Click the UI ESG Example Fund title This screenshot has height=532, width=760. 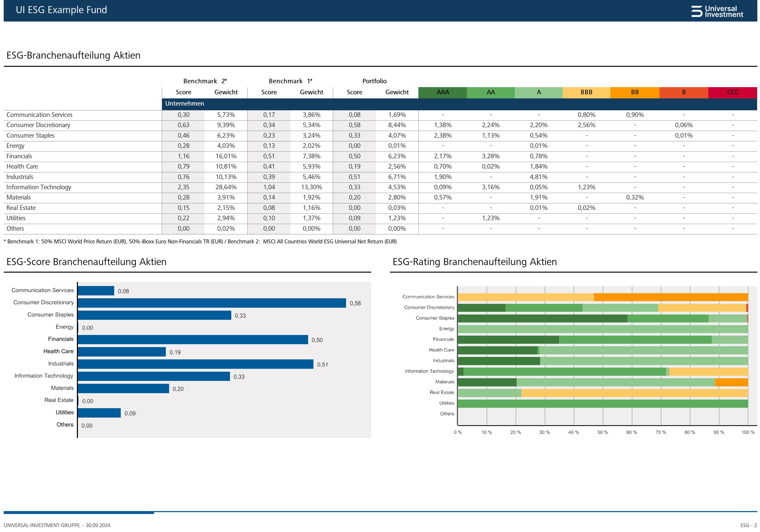pos(61,10)
